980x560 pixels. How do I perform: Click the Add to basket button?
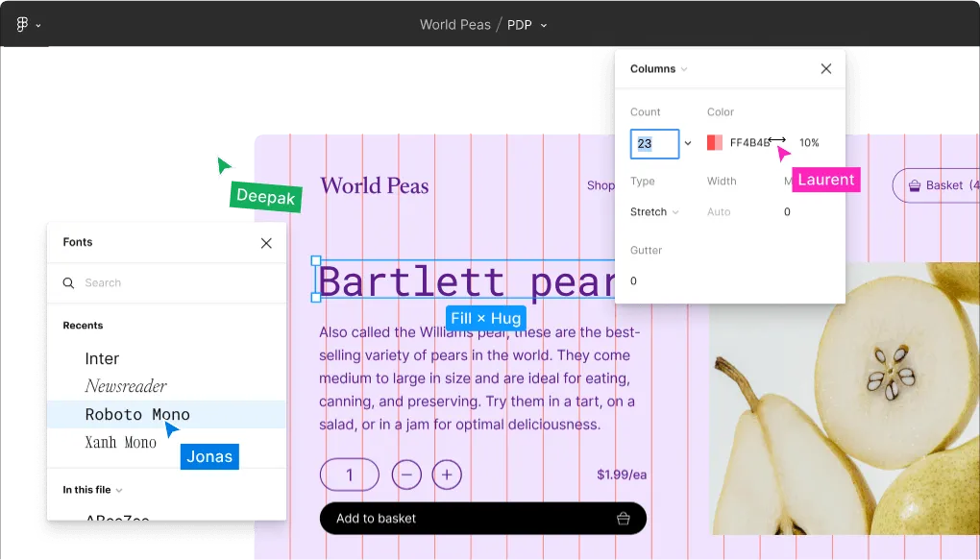coord(483,518)
